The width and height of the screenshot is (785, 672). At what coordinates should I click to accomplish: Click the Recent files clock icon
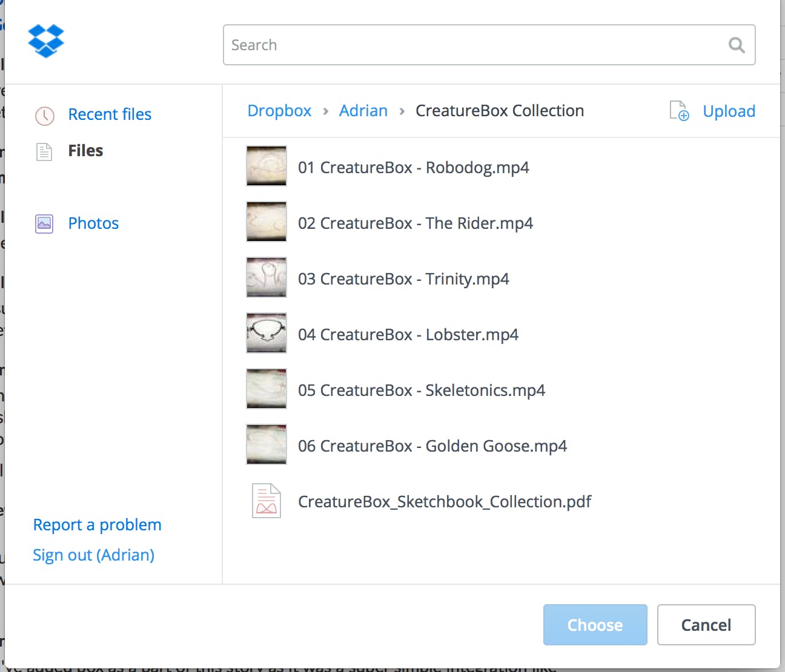[45, 116]
